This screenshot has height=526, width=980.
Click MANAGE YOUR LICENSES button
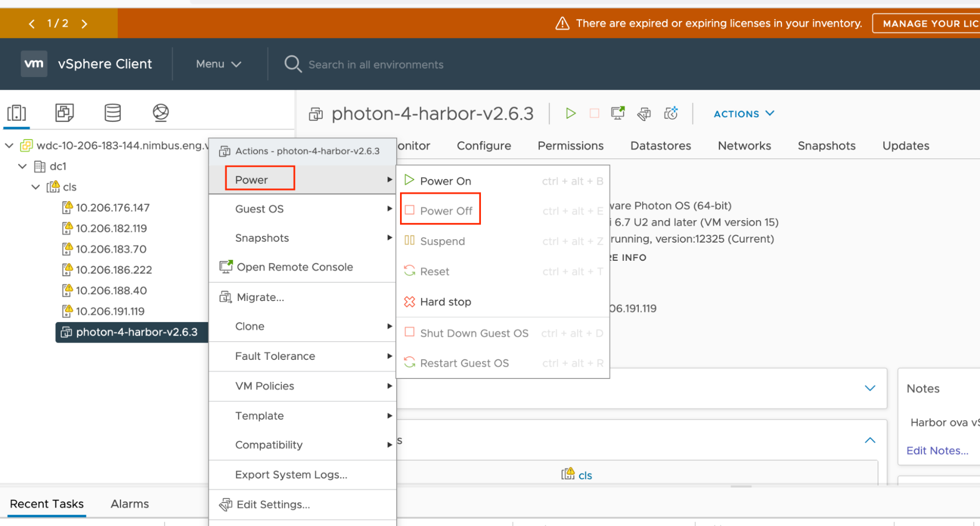(926, 24)
